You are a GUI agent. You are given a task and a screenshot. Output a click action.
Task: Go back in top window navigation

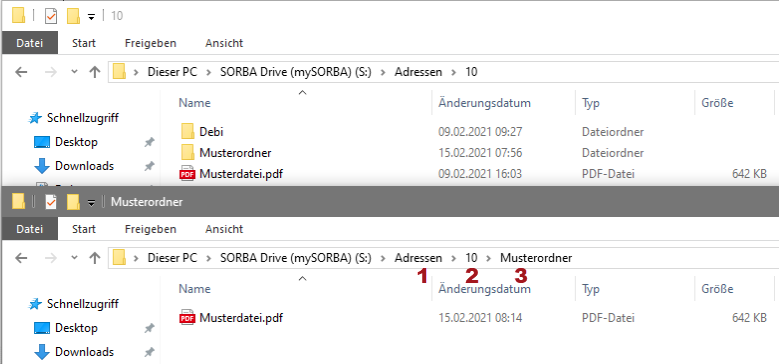click(21, 73)
